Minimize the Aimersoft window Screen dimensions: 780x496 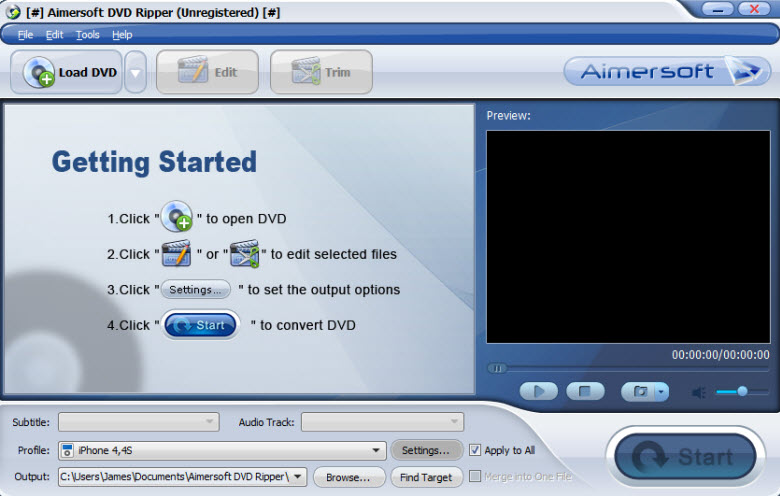tap(718, 9)
